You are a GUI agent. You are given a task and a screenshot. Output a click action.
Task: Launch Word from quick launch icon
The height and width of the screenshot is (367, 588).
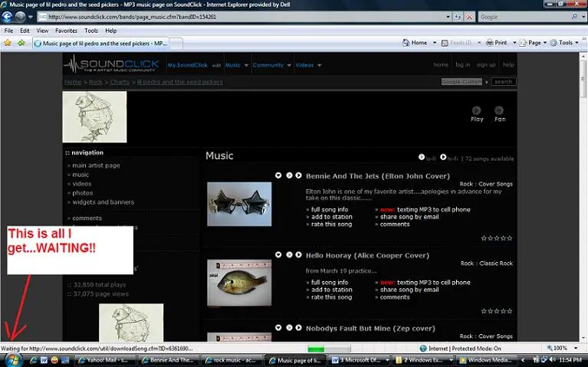pos(44,360)
